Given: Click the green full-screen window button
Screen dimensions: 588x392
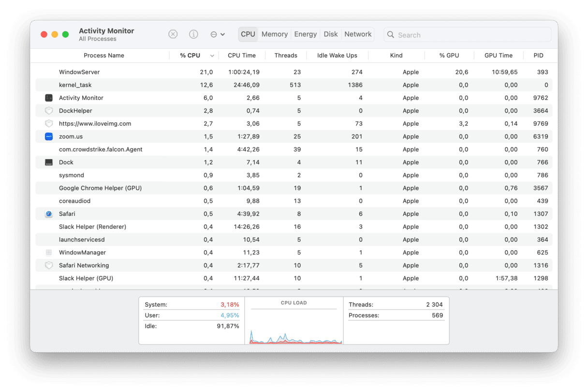Looking at the screenshot, I should point(65,34).
